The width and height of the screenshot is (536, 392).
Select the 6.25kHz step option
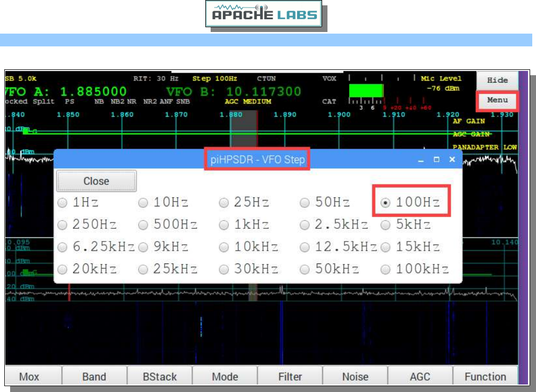(x=62, y=247)
